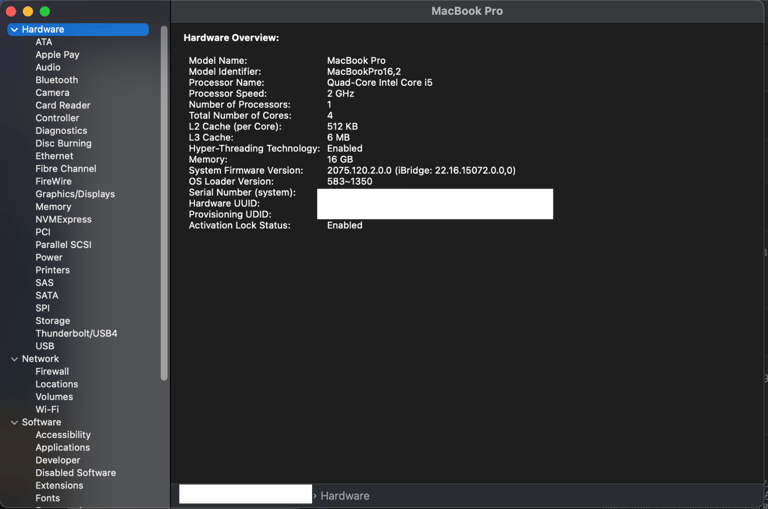The image size is (768, 509).
Task: Click the 16 GB memory value
Action: click(x=340, y=159)
